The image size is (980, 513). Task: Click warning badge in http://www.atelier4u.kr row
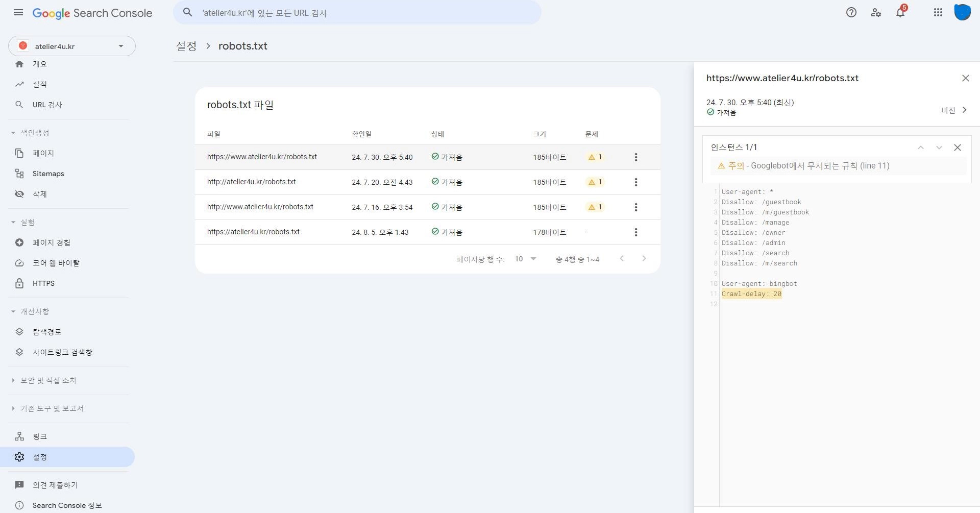coord(595,207)
